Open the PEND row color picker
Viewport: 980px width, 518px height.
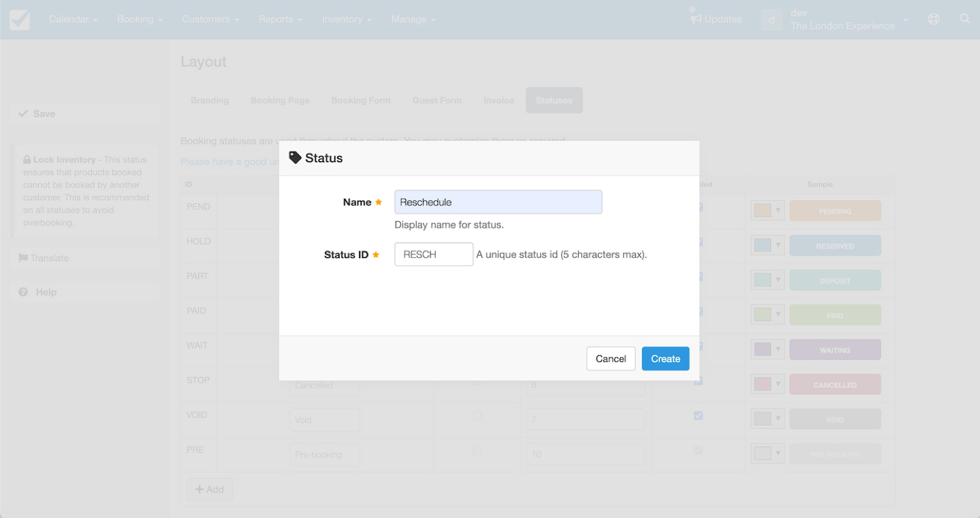(768, 210)
